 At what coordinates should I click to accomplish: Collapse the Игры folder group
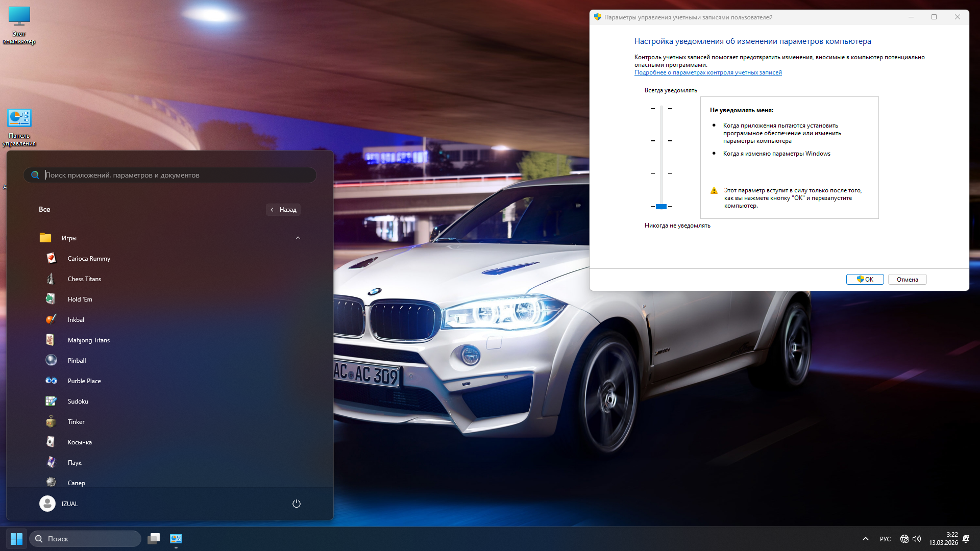click(298, 238)
